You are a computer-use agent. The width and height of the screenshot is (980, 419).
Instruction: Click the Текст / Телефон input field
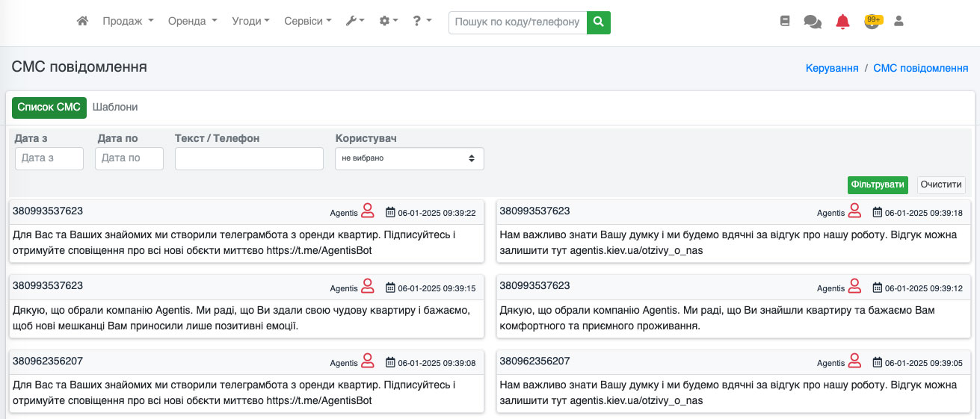click(x=249, y=158)
